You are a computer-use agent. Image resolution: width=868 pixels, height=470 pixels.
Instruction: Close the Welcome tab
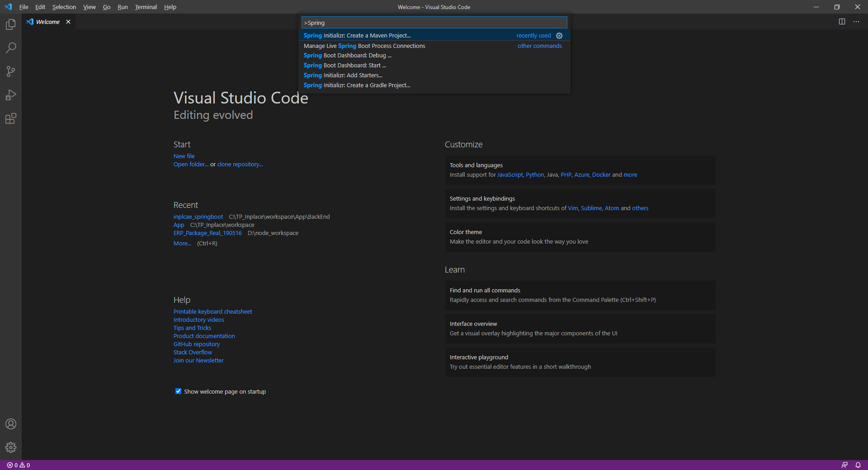pos(68,22)
